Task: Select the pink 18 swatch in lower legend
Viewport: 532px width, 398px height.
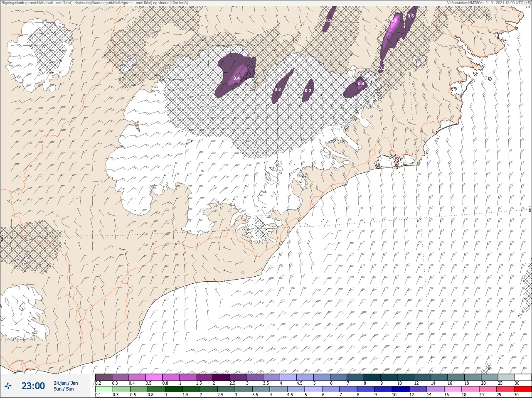Action: 471,389
